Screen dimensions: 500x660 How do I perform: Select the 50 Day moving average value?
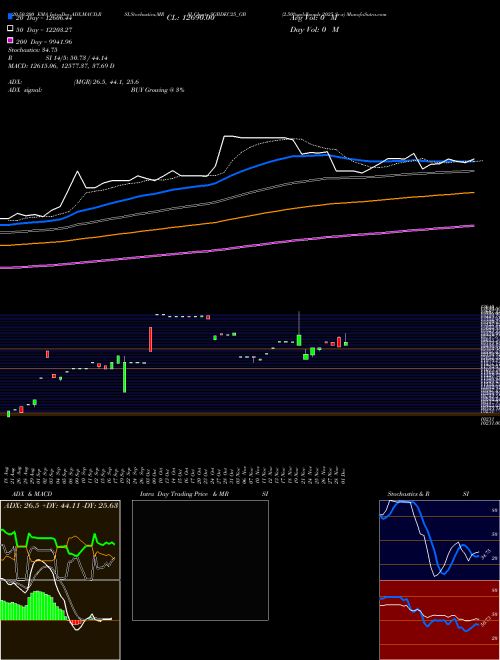pos(59,30)
